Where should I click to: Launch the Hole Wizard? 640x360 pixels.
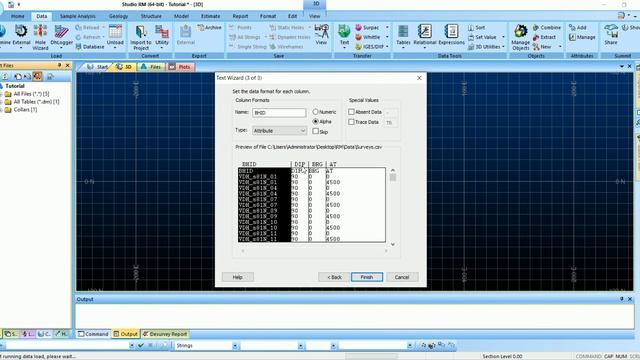click(x=40, y=37)
